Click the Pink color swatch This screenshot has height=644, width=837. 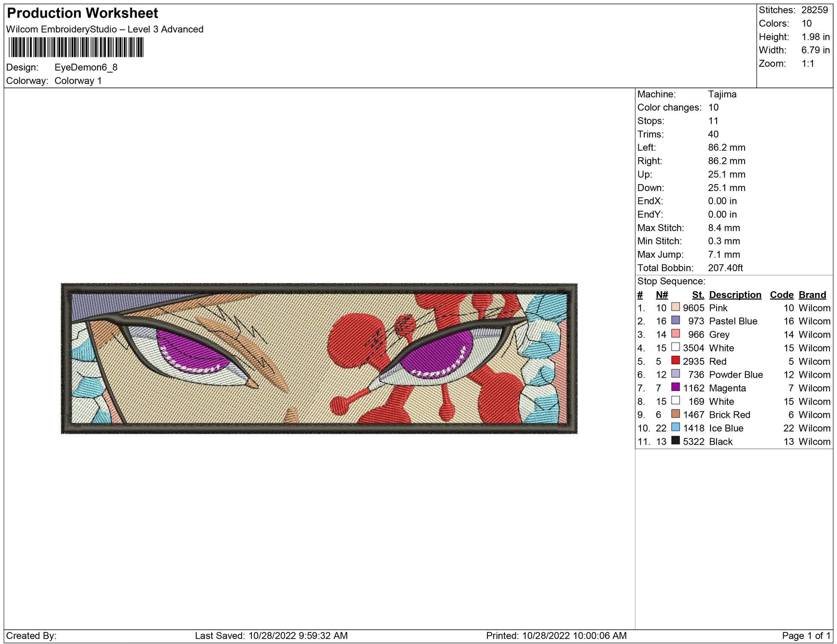pos(675,307)
